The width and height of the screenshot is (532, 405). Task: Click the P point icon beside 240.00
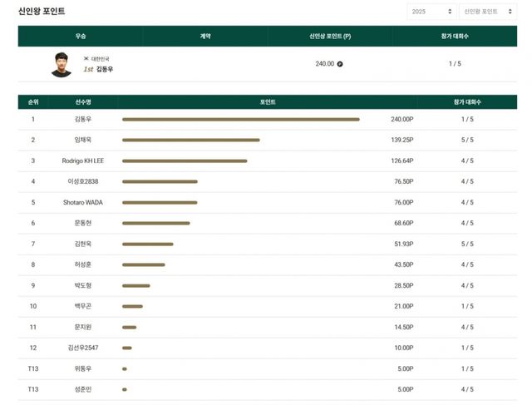point(340,63)
